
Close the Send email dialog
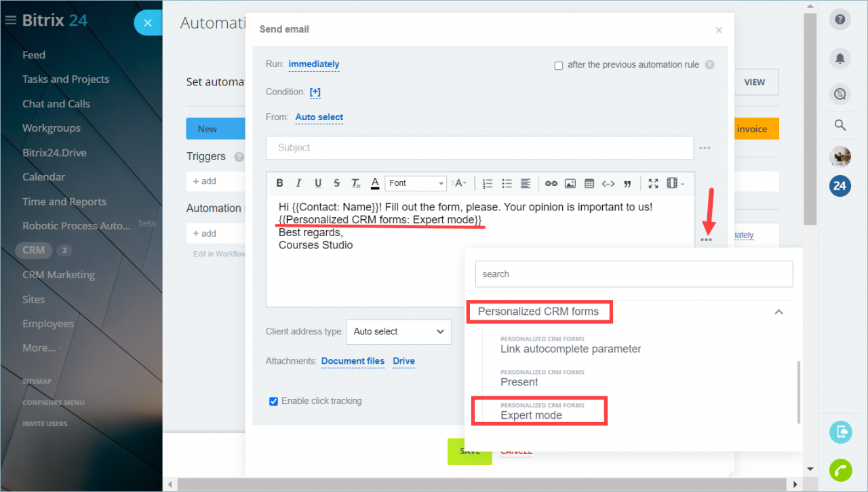(x=719, y=31)
